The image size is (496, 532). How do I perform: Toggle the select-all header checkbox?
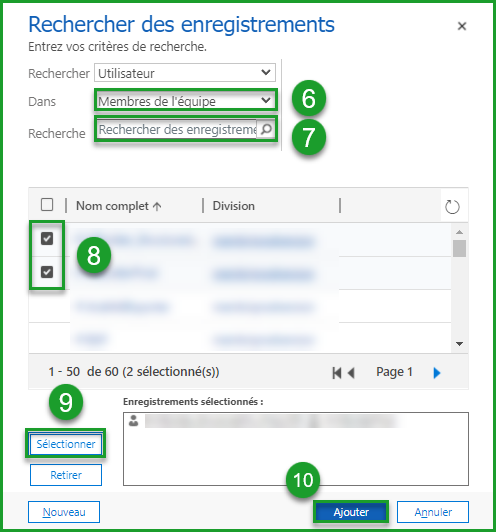tap(47, 205)
